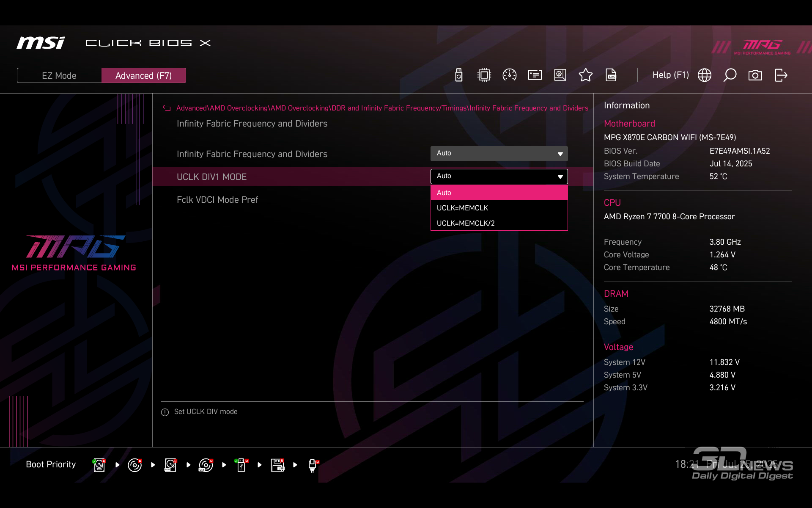Viewport: 812px width, 508px height.
Task: Select the USB floppy boot priority icon
Action: tap(277, 465)
